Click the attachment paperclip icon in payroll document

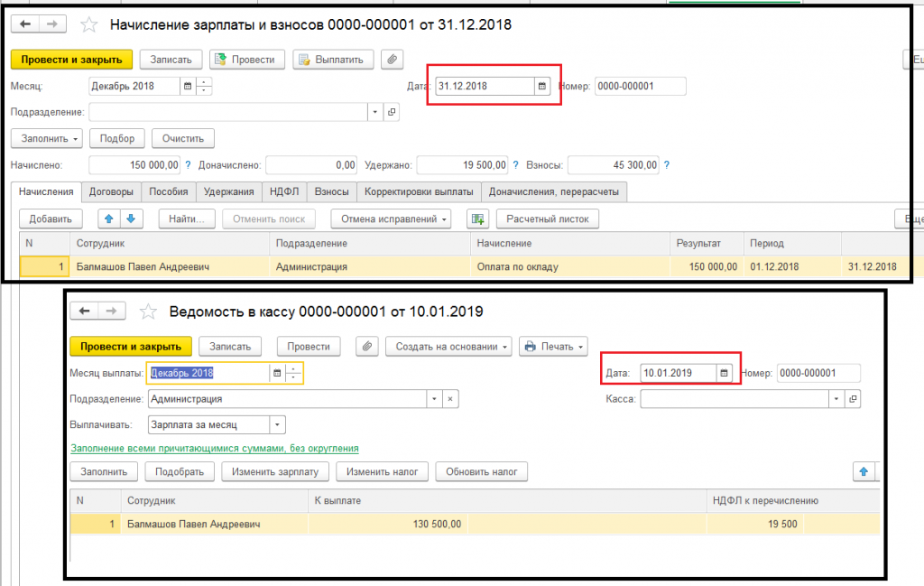pyautogui.click(x=392, y=60)
